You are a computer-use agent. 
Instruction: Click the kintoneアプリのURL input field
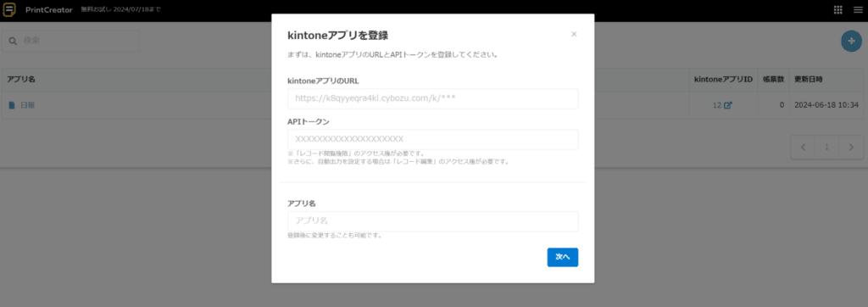coord(433,98)
